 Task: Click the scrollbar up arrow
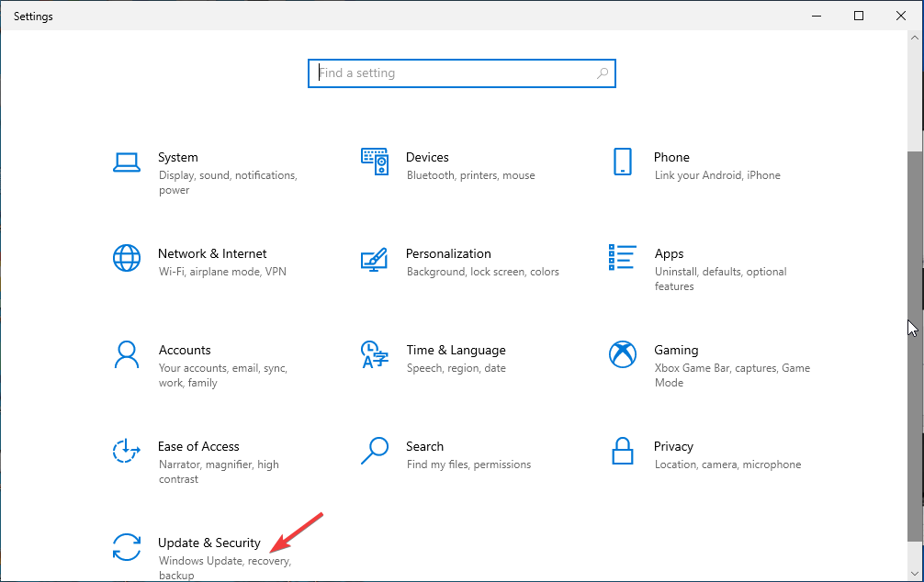click(x=915, y=38)
